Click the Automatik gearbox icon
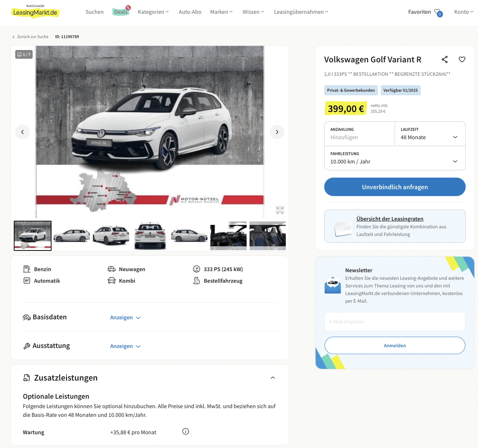This screenshot has width=478, height=448. pyautogui.click(x=27, y=281)
